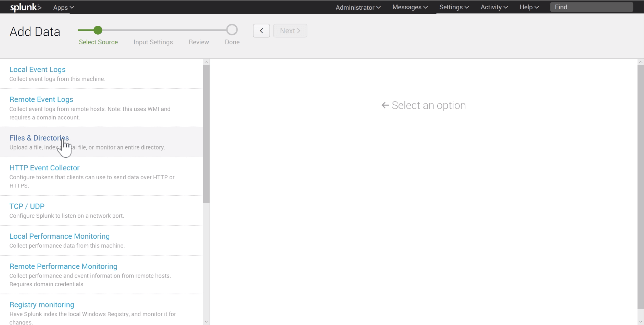The image size is (644, 325).
Task: Expand the Settings menu
Action: click(x=454, y=7)
